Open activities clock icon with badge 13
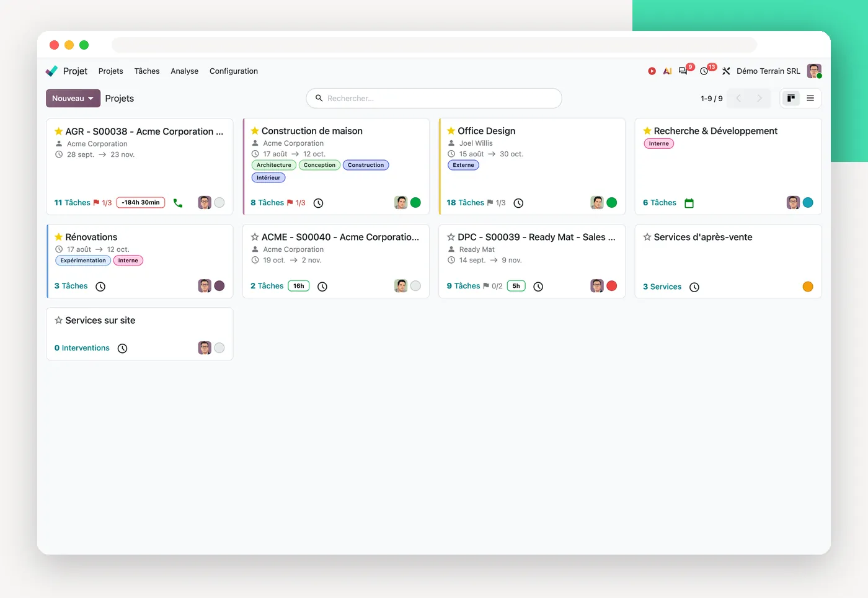Screen dimensions: 868x598 coord(704,71)
